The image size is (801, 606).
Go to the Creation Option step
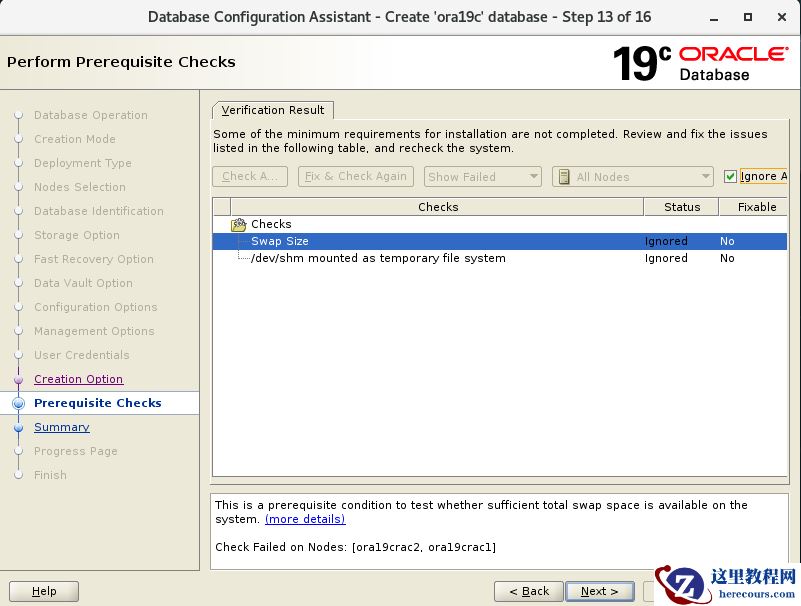pos(78,379)
